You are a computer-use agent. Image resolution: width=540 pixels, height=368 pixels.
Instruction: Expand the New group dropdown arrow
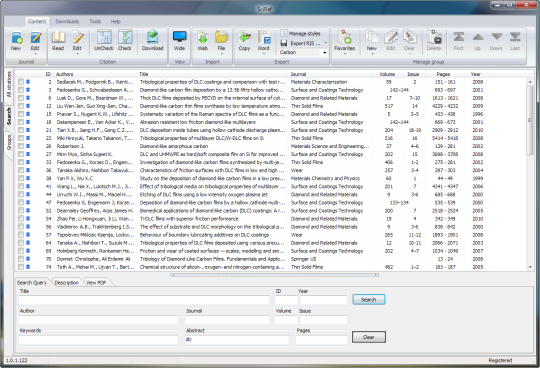click(372, 54)
